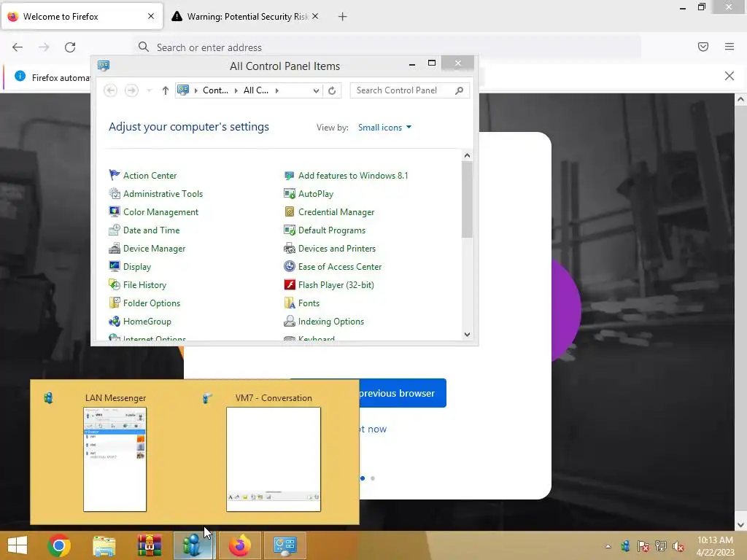
Task: Open Display settings icon
Action: [x=115, y=266]
